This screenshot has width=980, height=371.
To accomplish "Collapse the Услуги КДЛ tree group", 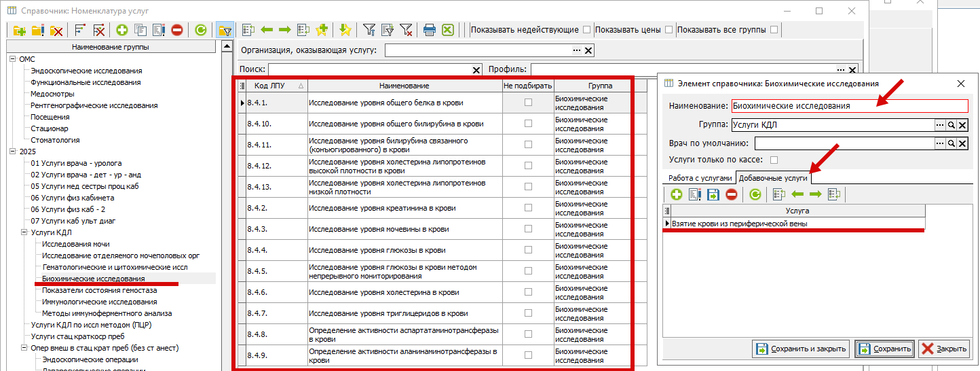I will coord(24,232).
